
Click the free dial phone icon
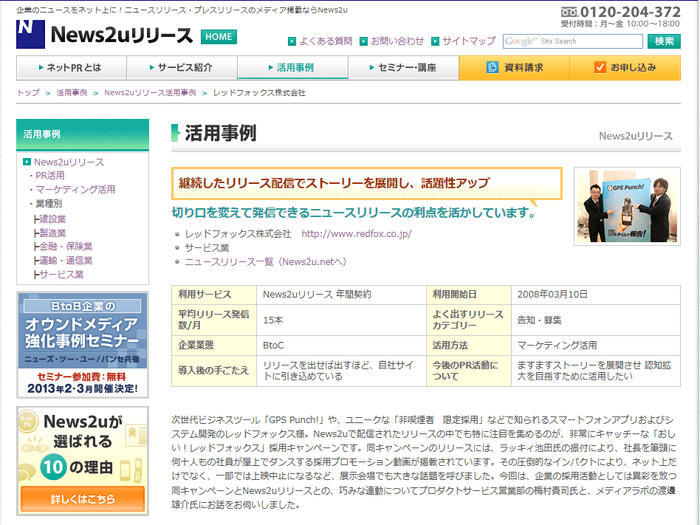click(x=569, y=12)
